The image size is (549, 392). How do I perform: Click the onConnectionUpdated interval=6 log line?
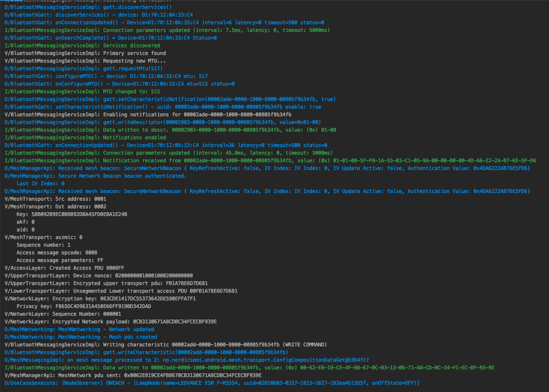(x=128, y=22)
